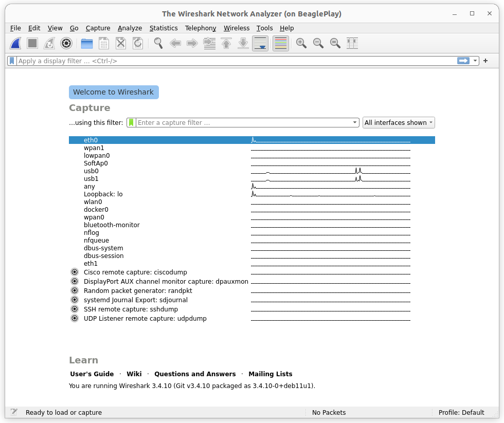Select the Find a packet magnifier icon
Screen dimensions: 504x423
(x=158, y=43)
